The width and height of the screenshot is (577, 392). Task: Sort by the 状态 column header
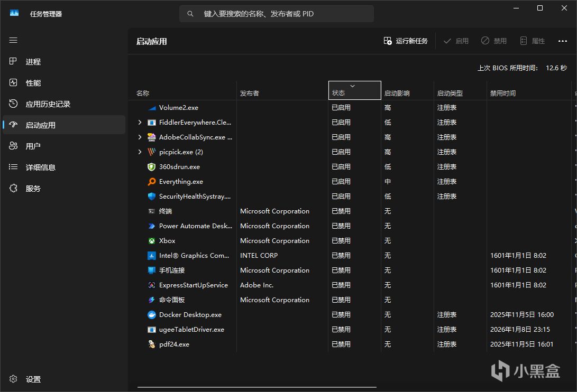355,90
